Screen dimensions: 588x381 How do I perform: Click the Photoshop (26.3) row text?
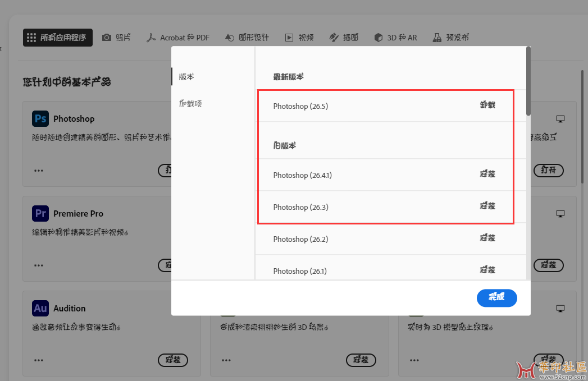[x=300, y=207]
